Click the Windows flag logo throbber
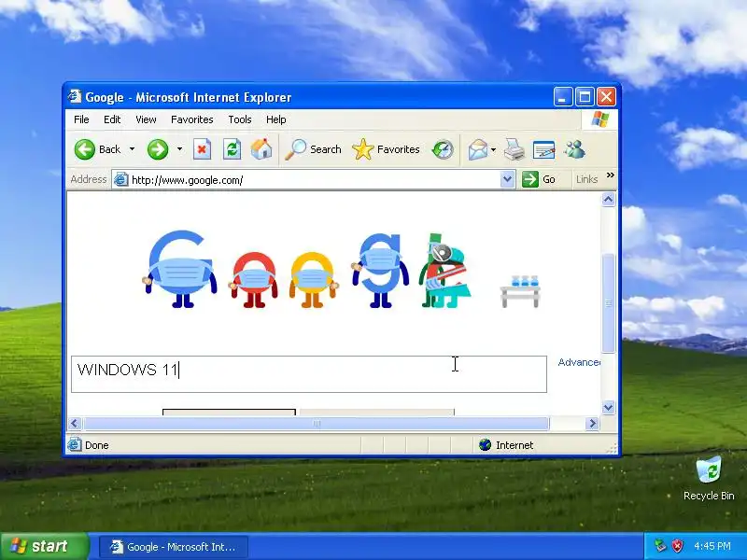The width and height of the screenshot is (747, 560). coord(599,119)
